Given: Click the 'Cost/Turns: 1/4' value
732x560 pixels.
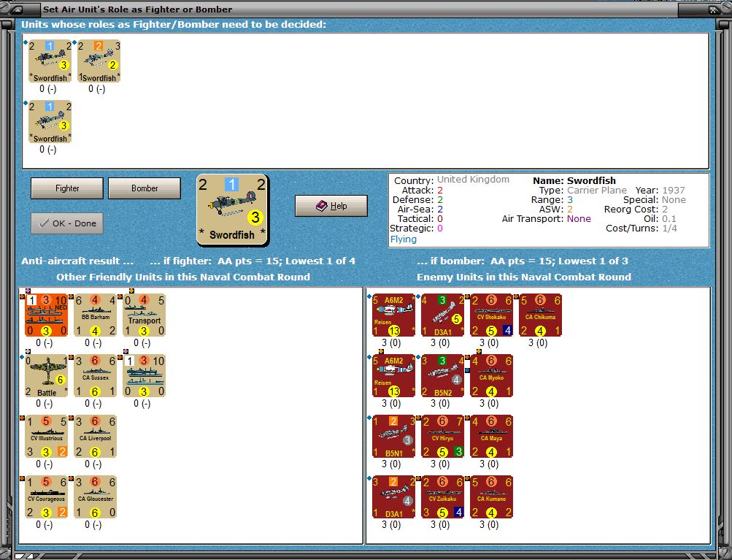Looking at the screenshot, I should pos(642,228).
